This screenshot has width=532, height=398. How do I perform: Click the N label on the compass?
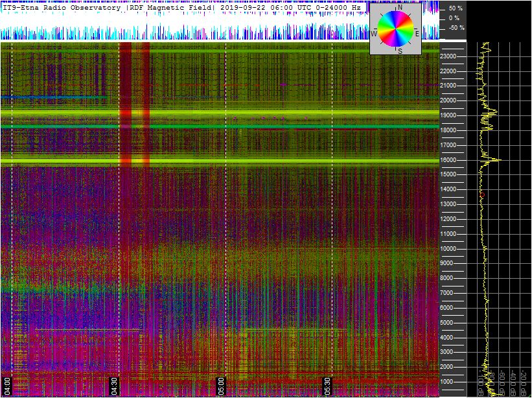[400, 8]
